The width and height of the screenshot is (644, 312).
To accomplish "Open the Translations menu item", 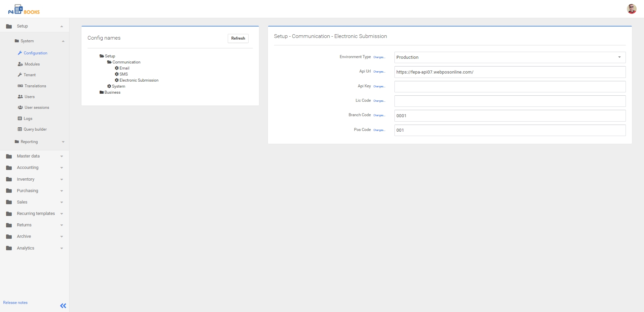I will coord(35,86).
